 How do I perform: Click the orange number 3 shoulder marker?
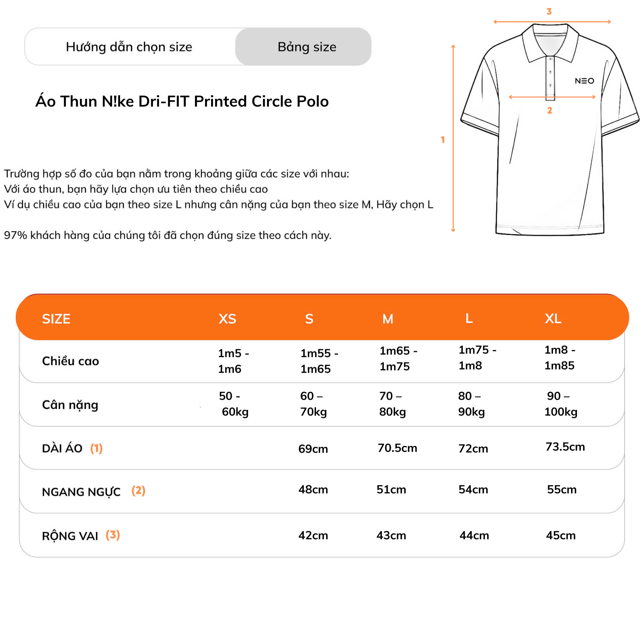tap(549, 12)
